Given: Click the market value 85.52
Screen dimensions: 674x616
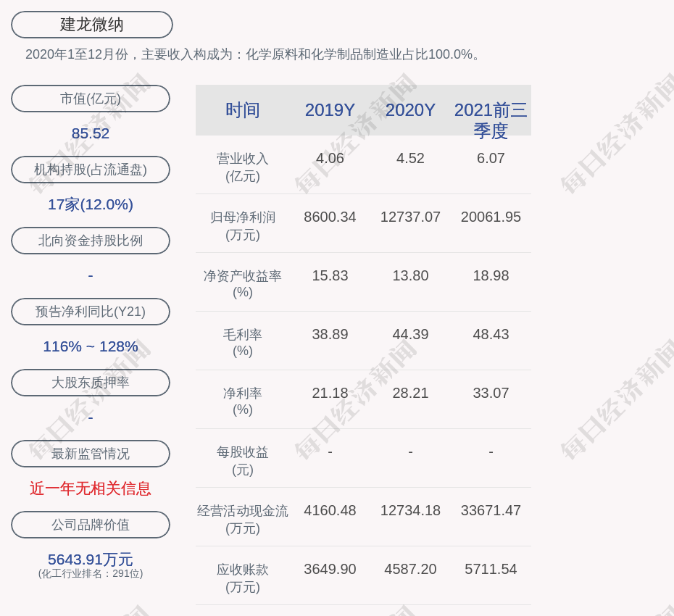Looking at the screenshot, I should click(91, 133).
